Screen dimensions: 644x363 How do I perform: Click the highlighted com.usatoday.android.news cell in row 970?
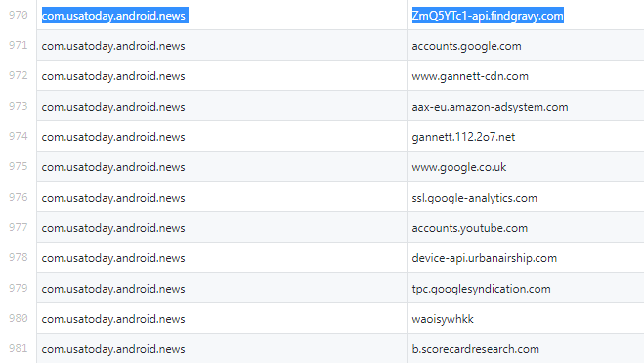point(222,16)
